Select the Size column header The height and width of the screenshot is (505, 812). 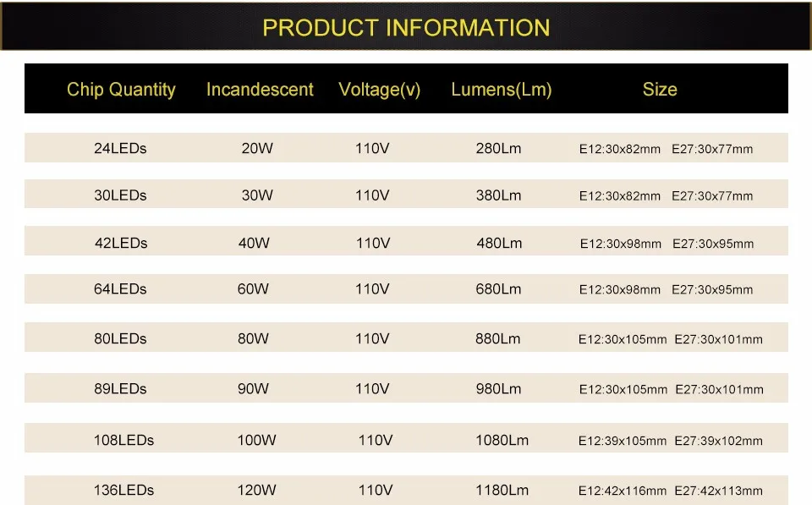(x=660, y=90)
